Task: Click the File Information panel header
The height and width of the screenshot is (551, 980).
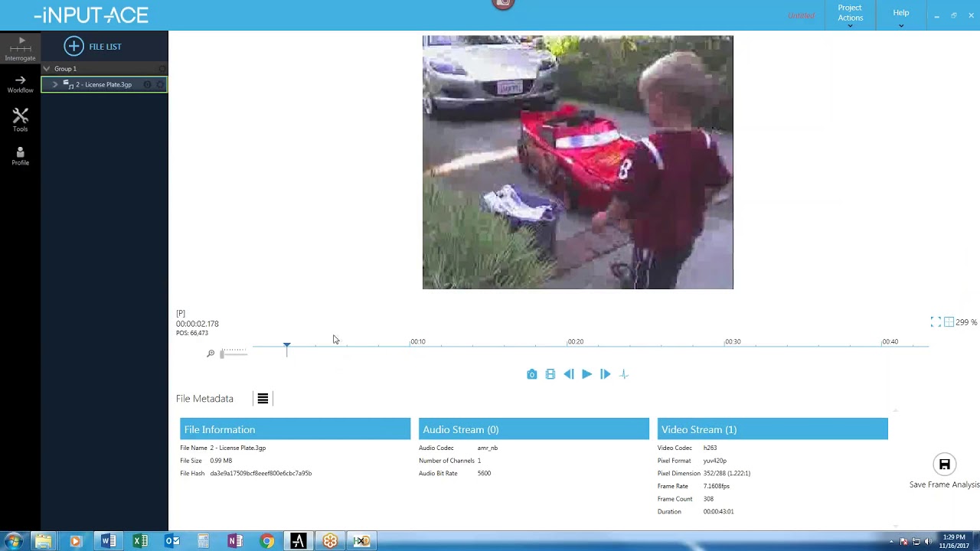Action: pos(295,429)
